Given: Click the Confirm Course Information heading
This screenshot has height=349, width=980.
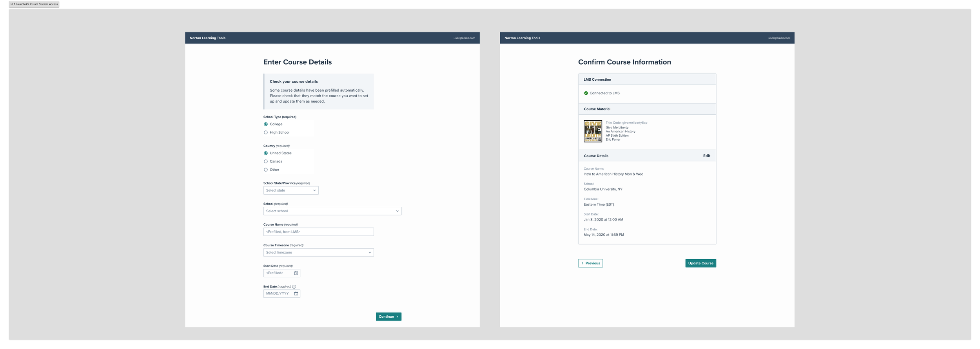Looking at the screenshot, I should [624, 62].
